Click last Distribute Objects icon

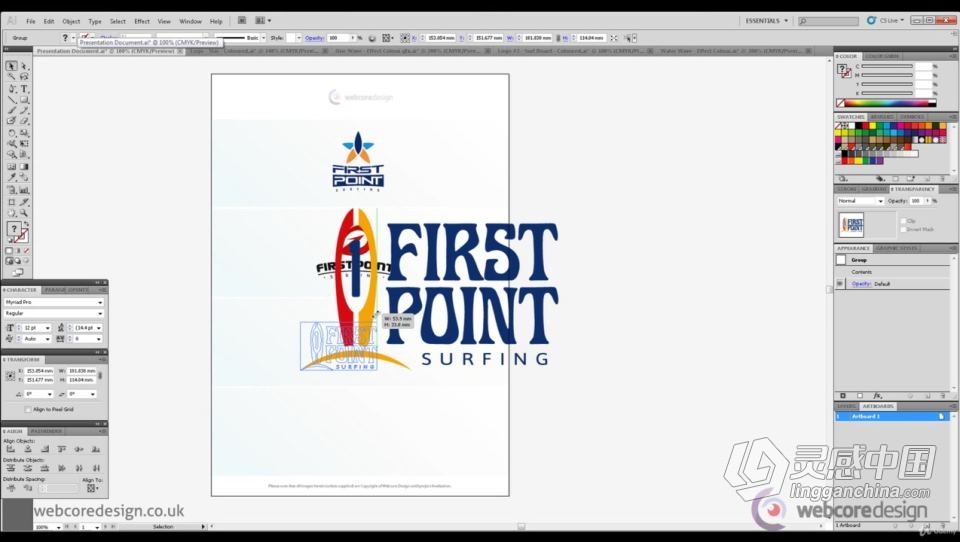96,468
